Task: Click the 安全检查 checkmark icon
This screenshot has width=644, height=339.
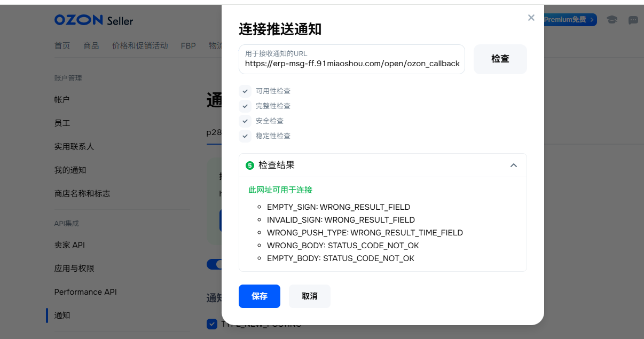Action: 245,121
